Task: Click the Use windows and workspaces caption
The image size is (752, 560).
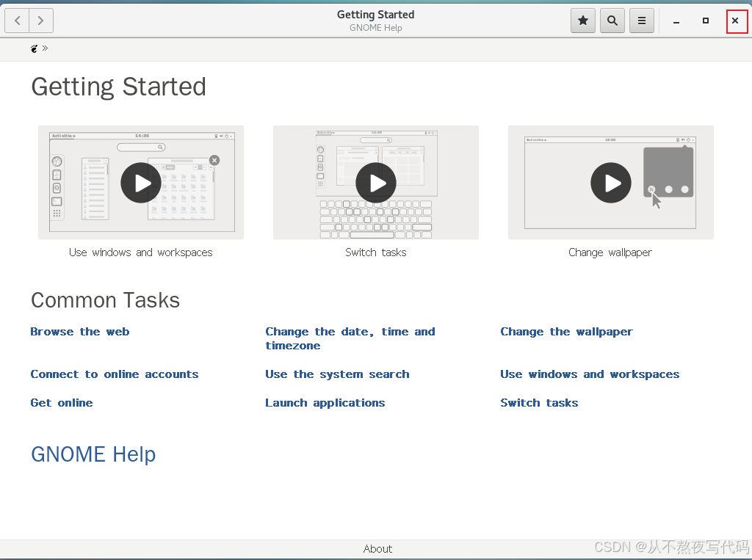Action: click(x=140, y=252)
